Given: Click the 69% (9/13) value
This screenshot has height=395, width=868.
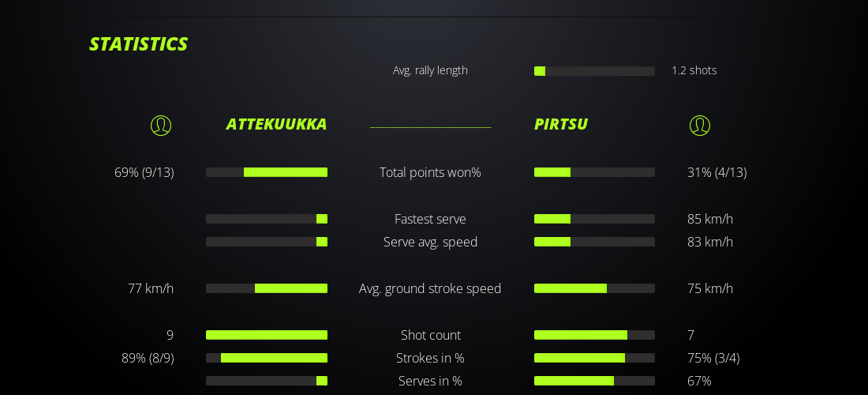Looking at the screenshot, I should [x=144, y=172].
